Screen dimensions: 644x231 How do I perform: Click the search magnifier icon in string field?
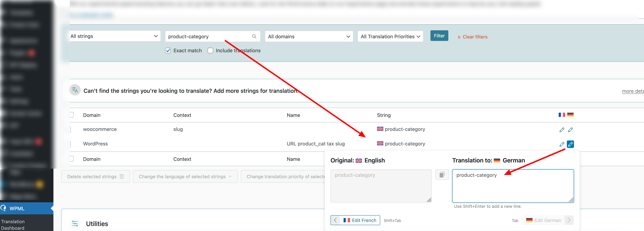tap(254, 36)
